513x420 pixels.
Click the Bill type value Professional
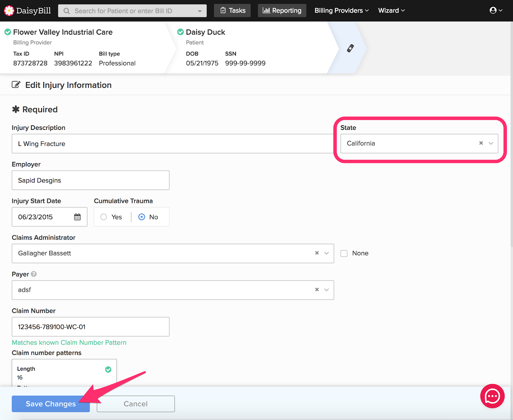(x=117, y=63)
